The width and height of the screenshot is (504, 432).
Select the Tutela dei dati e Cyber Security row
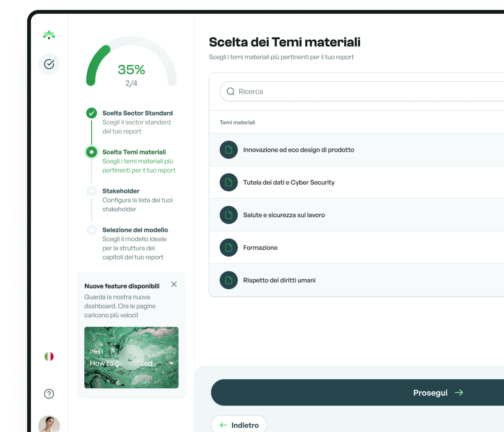click(289, 182)
